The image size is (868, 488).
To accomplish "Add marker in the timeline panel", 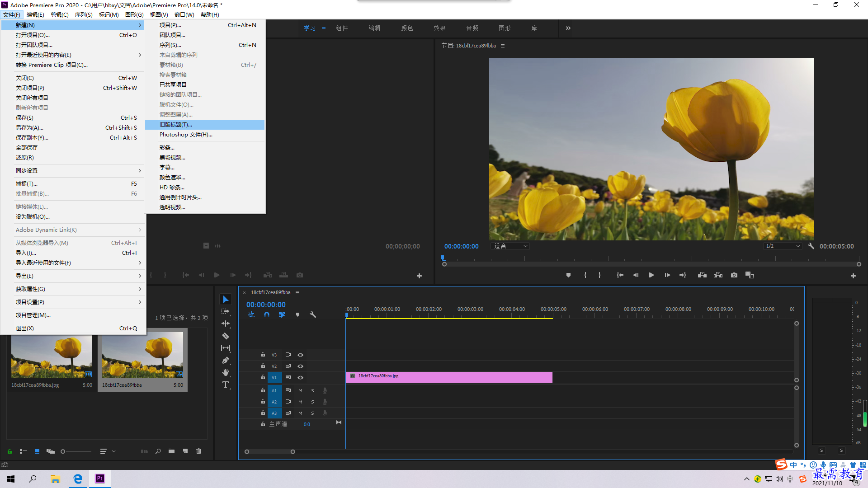I will (297, 314).
